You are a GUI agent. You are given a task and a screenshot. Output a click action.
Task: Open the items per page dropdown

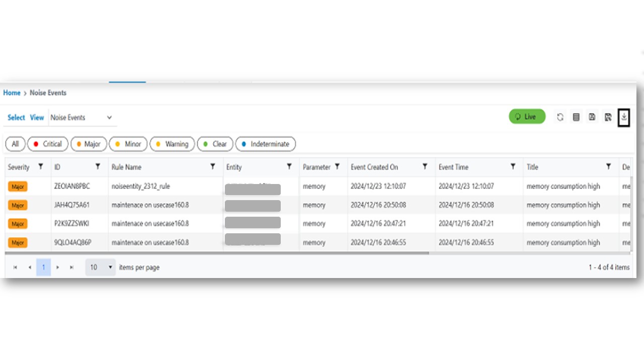101,267
